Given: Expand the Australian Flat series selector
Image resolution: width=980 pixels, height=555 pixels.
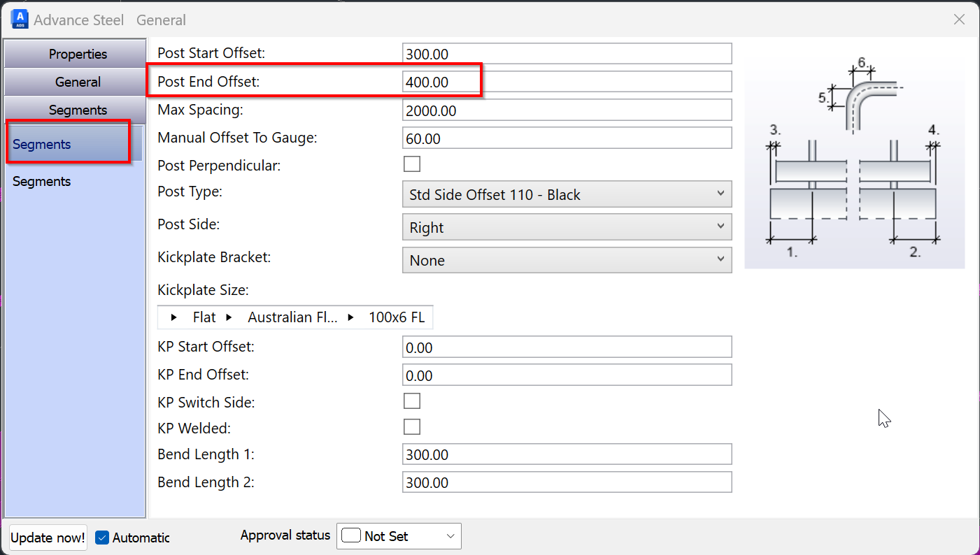Looking at the screenshot, I should (x=229, y=317).
